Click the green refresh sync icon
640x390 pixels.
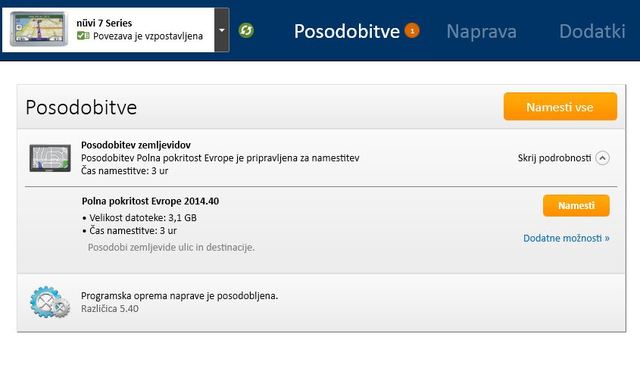click(246, 30)
